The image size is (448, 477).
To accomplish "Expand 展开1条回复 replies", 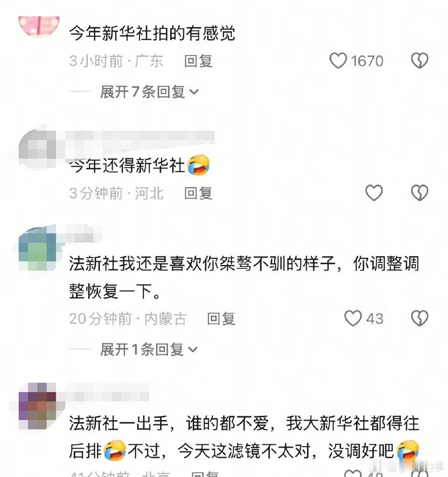I will [149, 349].
